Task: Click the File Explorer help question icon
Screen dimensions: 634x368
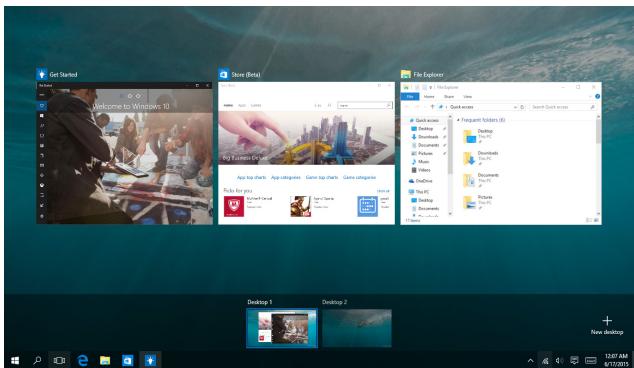Action: point(597,96)
